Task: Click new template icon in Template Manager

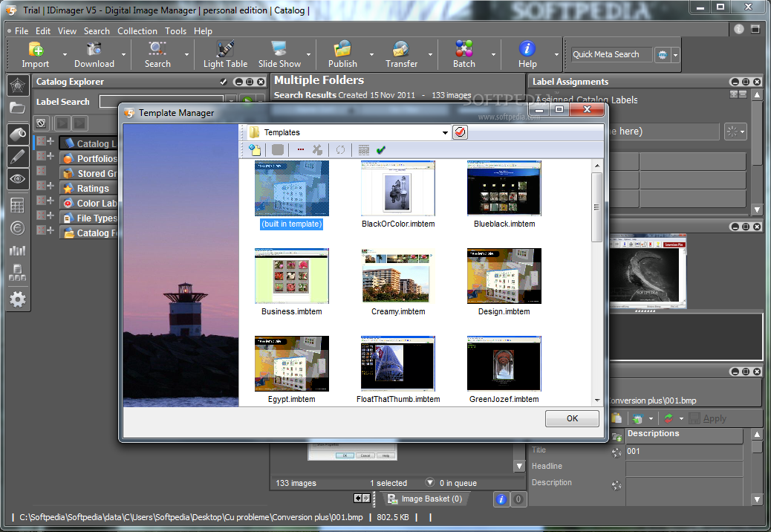Action: 255,149
